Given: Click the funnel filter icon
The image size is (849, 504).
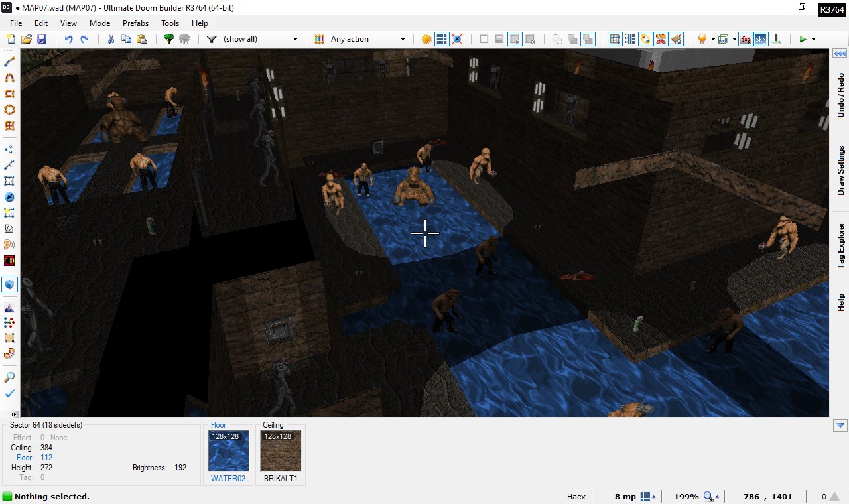Looking at the screenshot, I should 212,39.
